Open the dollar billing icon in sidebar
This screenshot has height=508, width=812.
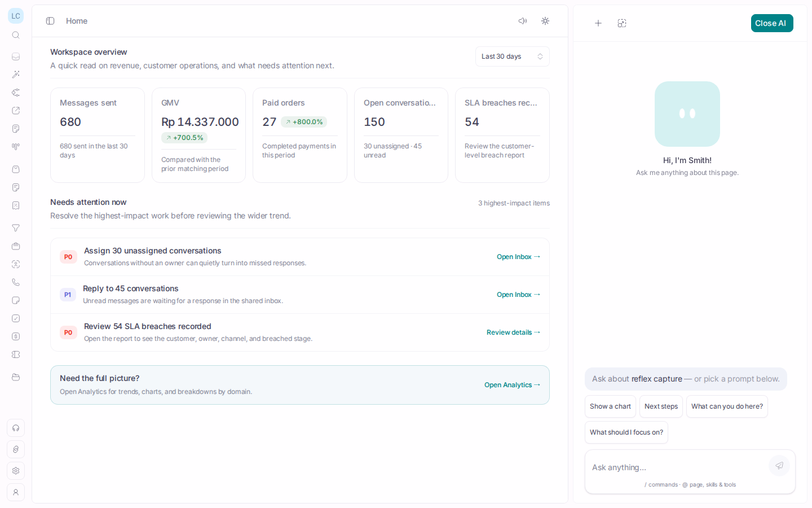pyautogui.click(x=16, y=336)
